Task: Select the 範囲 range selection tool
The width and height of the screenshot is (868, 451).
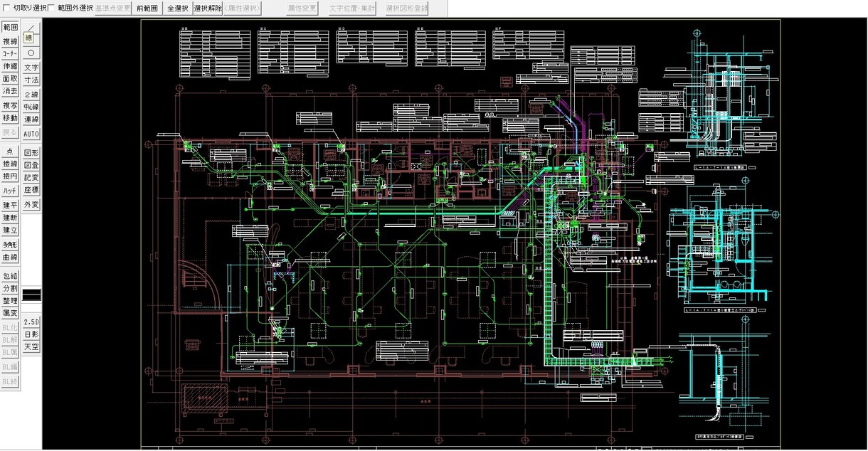Action: coord(10,27)
